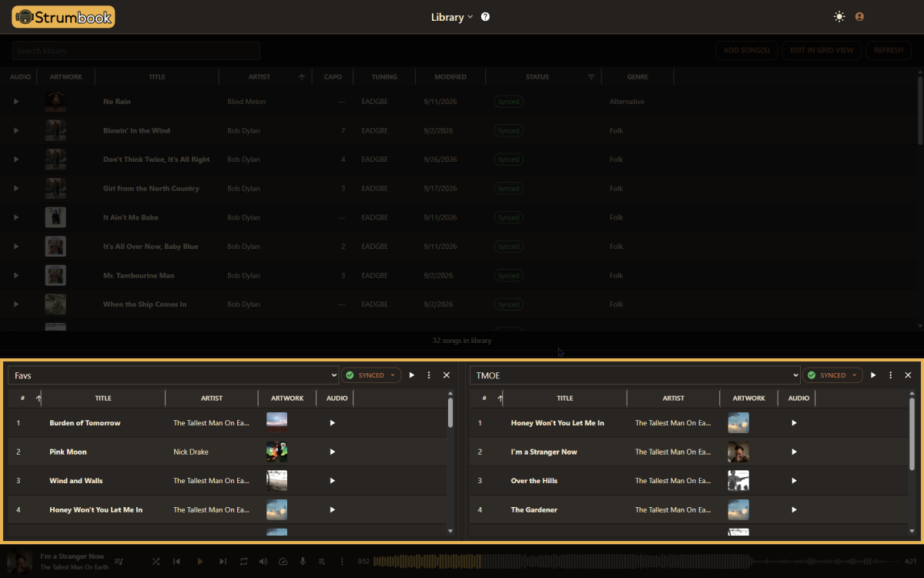
Task: Click the Search library input field
Action: point(136,51)
